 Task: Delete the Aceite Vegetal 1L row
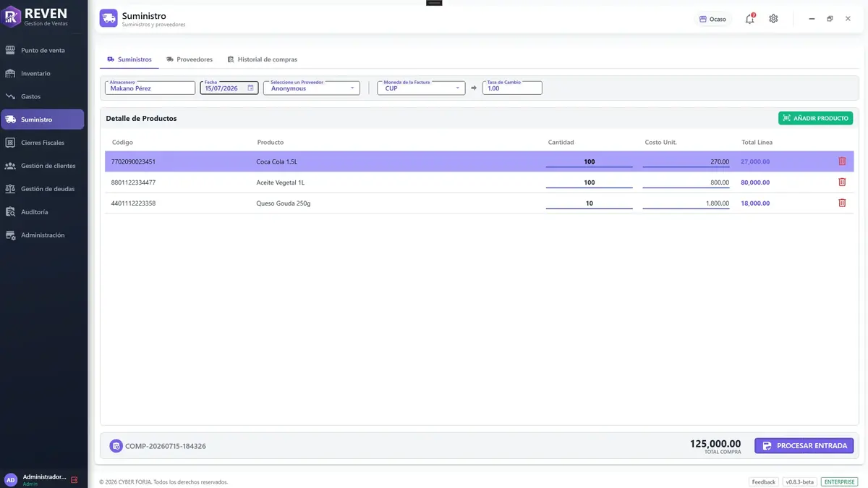tap(842, 182)
